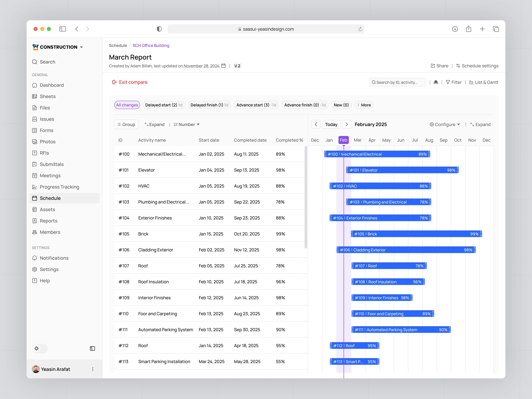The height and width of the screenshot is (399, 532).
Task: Show tab overview icon
Action: (496, 29)
